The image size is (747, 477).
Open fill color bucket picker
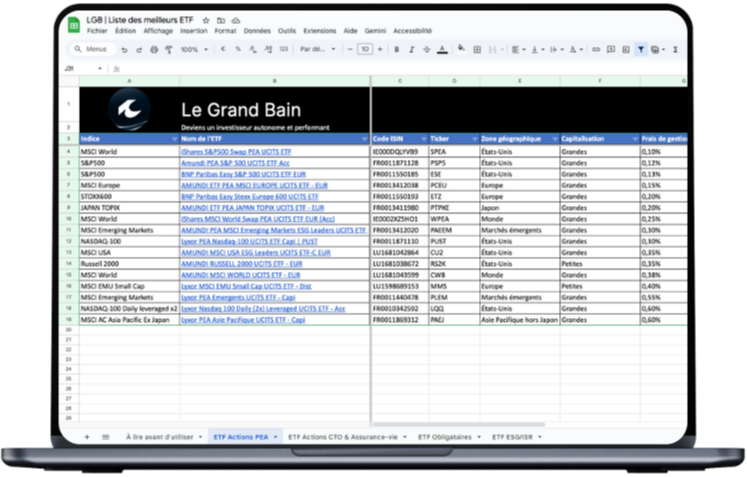pos(461,48)
